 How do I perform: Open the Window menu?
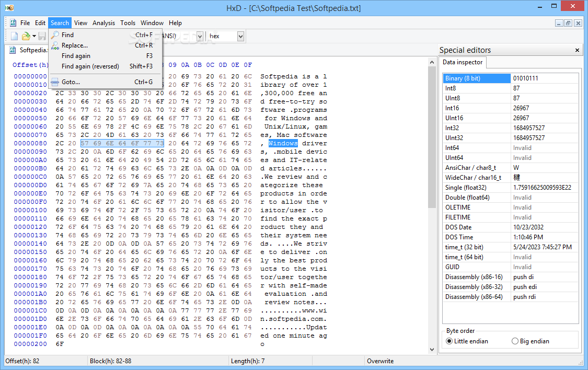152,23
